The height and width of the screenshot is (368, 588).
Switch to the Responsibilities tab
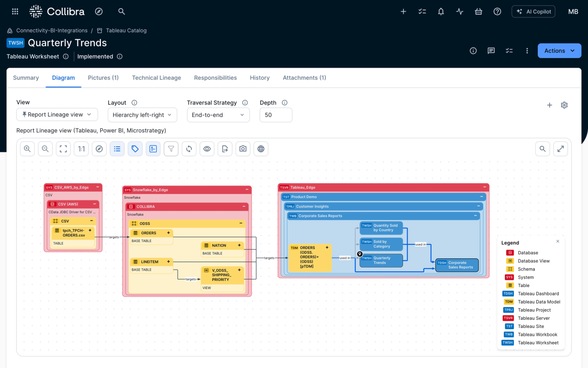click(x=215, y=78)
